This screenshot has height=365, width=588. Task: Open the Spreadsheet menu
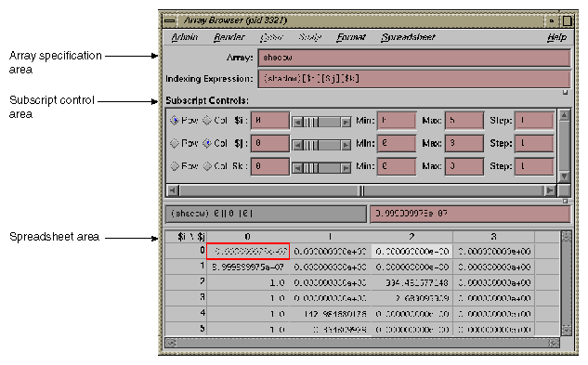(408, 37)
